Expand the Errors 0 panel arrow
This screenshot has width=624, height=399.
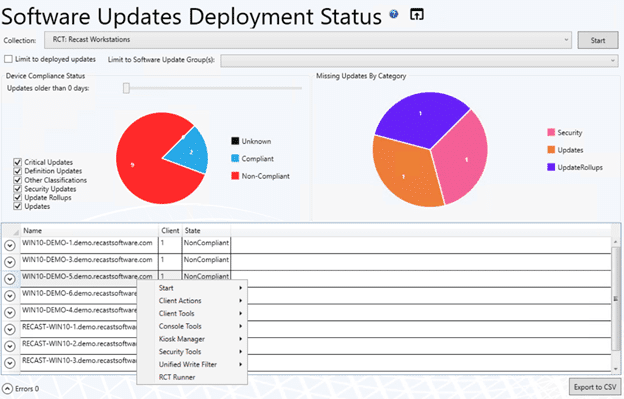tap(7, 389)
